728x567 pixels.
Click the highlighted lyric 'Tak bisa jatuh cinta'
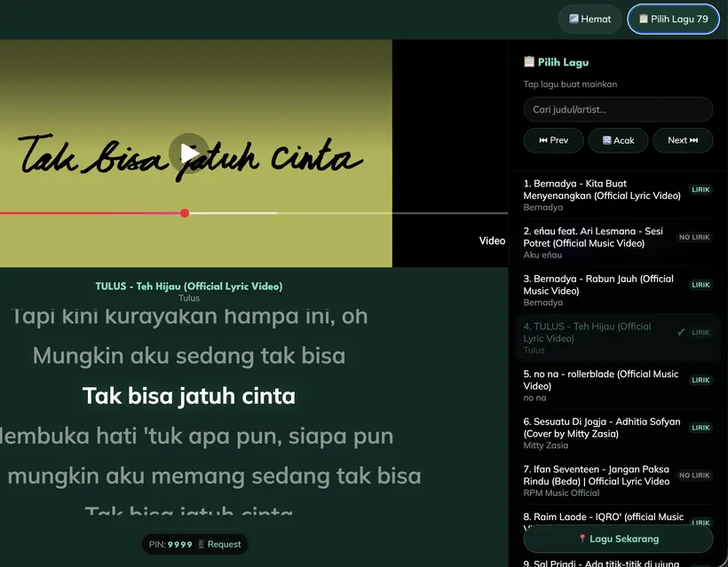pyautogui.click(x=189, y=396)
